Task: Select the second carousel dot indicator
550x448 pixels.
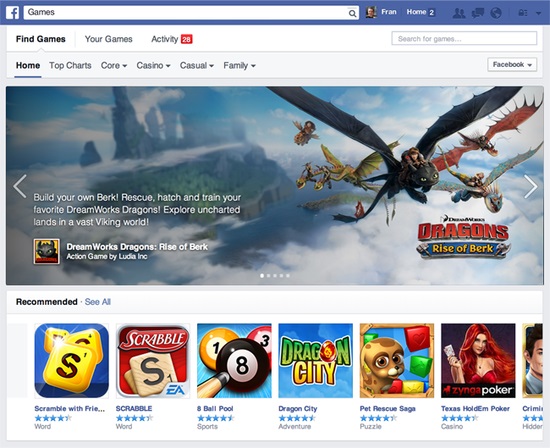Action: tap(268, 276)
